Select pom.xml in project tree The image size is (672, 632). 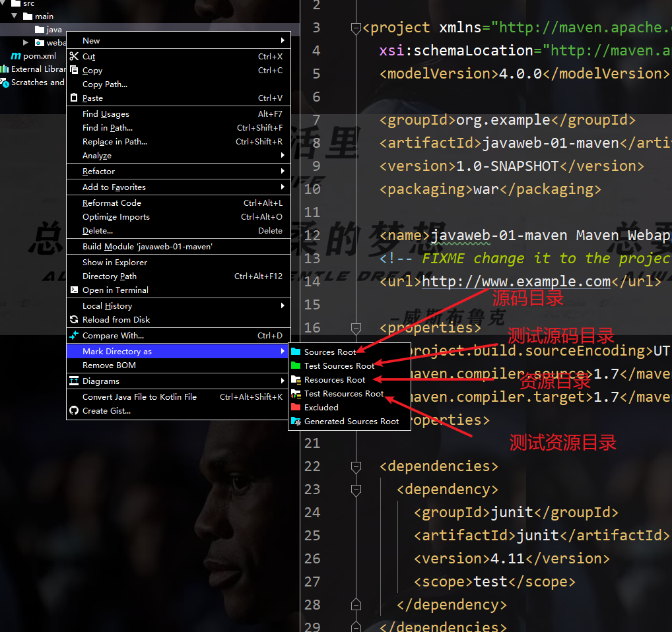pyautogui.click(x=40, y=55)
